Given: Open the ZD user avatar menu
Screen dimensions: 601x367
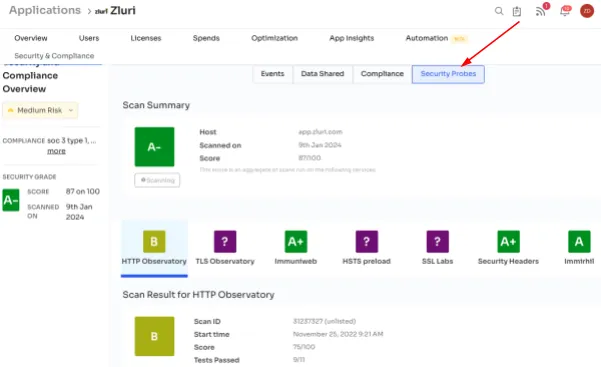Looking at the screenshot, I should [587, 11].
